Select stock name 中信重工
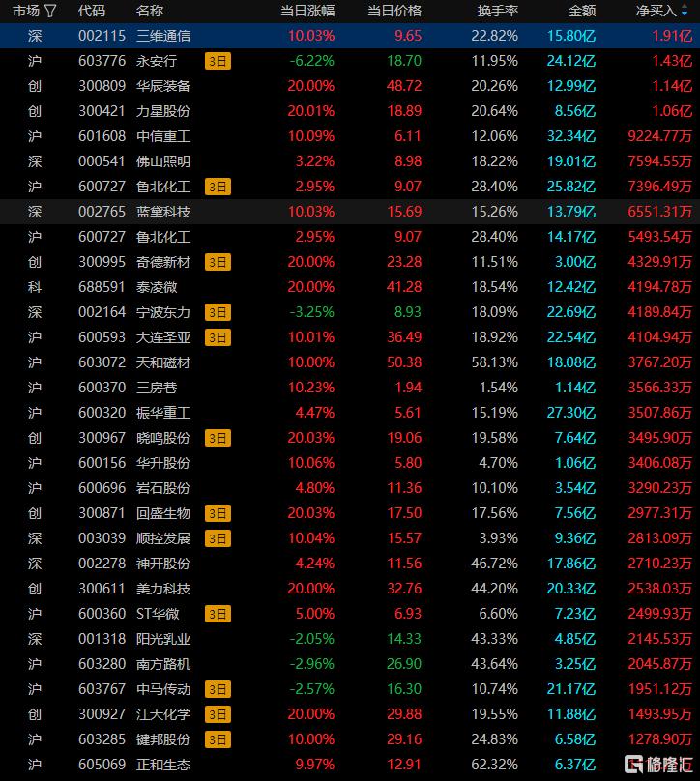Image resolution: width=700 pixels, height=781 pixels. coord(163,136)
